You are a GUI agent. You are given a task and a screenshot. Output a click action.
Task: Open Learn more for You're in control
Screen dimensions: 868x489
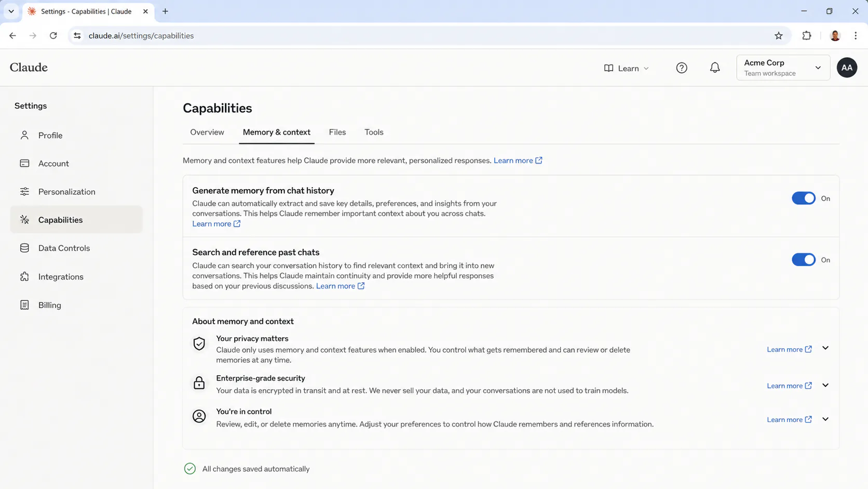pyautogui.click(x=789, y=419)
